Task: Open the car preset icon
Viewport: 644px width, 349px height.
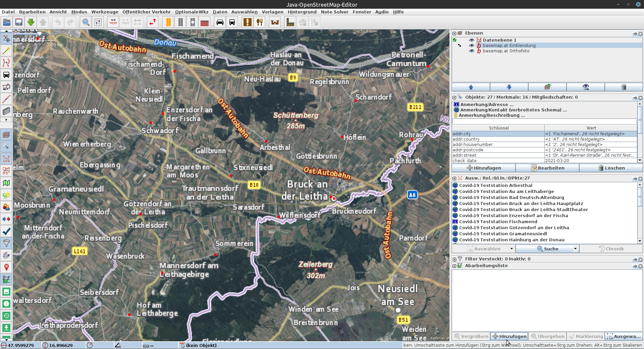Action: (220, 22)
